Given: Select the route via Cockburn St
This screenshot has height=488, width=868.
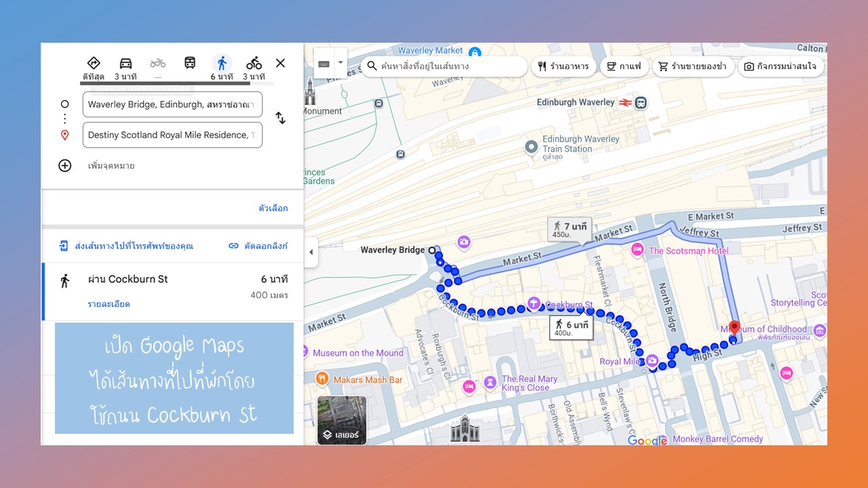Looking at the screenshot, I should [x=172, y=291].
